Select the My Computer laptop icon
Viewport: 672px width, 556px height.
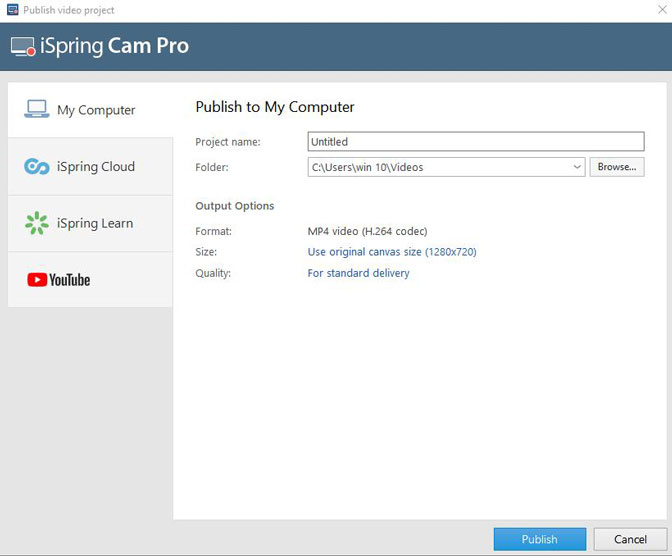[x=36, y=109]
